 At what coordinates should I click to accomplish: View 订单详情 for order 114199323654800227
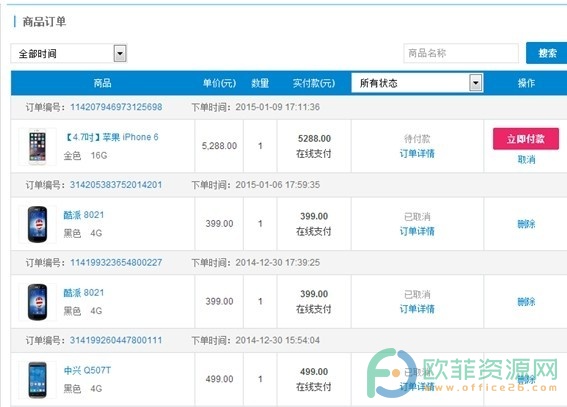[x=417, y=309]
